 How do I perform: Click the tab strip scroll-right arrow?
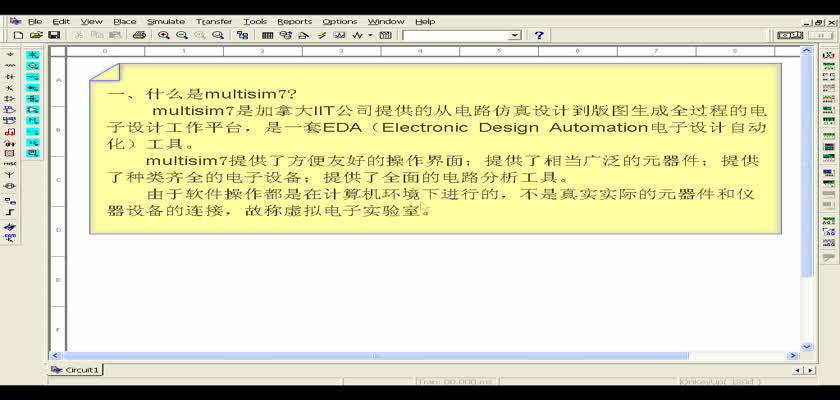811,371
